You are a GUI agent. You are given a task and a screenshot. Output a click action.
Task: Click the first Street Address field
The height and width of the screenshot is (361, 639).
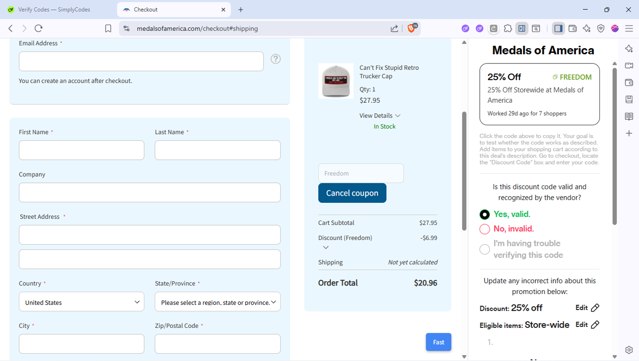(150, 235)
